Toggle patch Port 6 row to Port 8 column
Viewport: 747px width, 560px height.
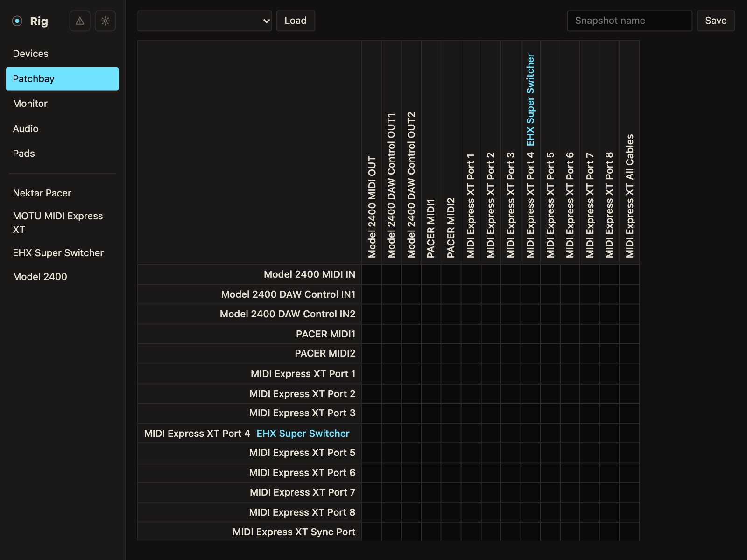pyautogui.click(x=610, y=473)
